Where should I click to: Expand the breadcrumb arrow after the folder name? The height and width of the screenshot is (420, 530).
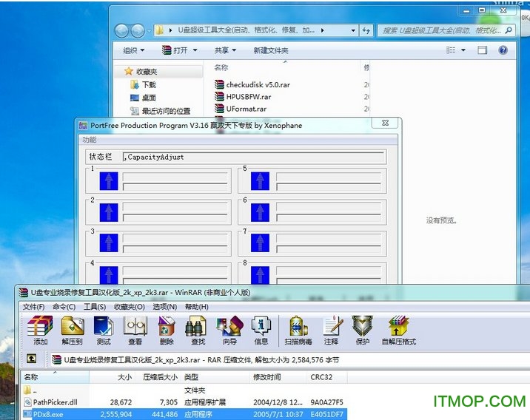tap(323, 30)
